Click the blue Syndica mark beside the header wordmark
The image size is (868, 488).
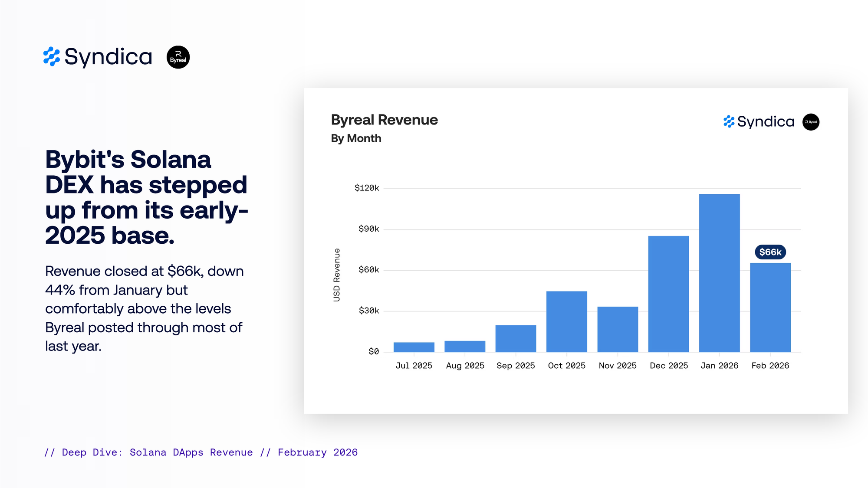(x=52, y=57)
